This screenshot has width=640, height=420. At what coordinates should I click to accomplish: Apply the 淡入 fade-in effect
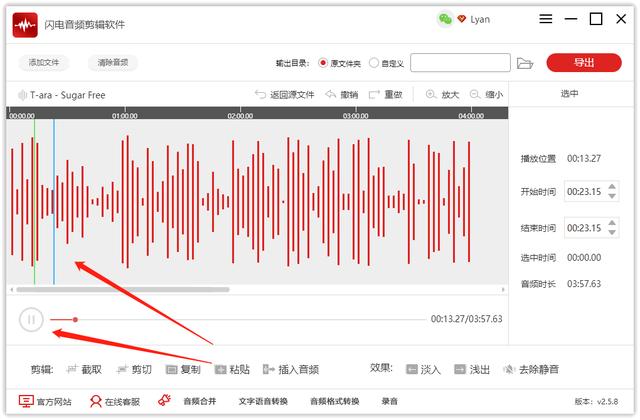pyautogui.click(x=423, y=370)
